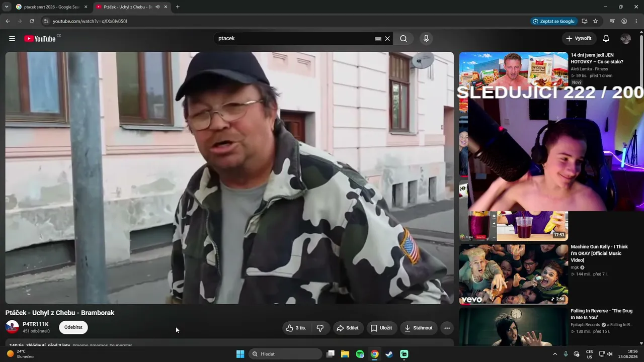Open the CES US keyboard language switcher

pyautogui.click(x=589, y=354)
